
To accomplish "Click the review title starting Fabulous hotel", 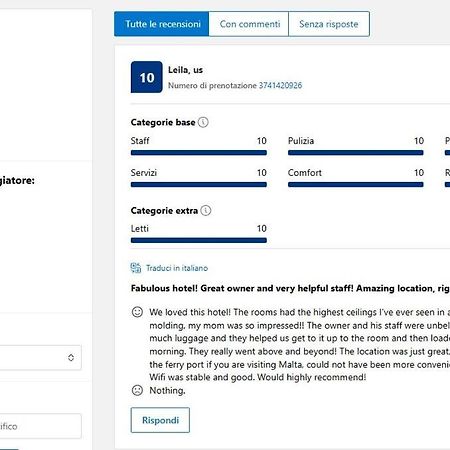I will coord(290,288).
